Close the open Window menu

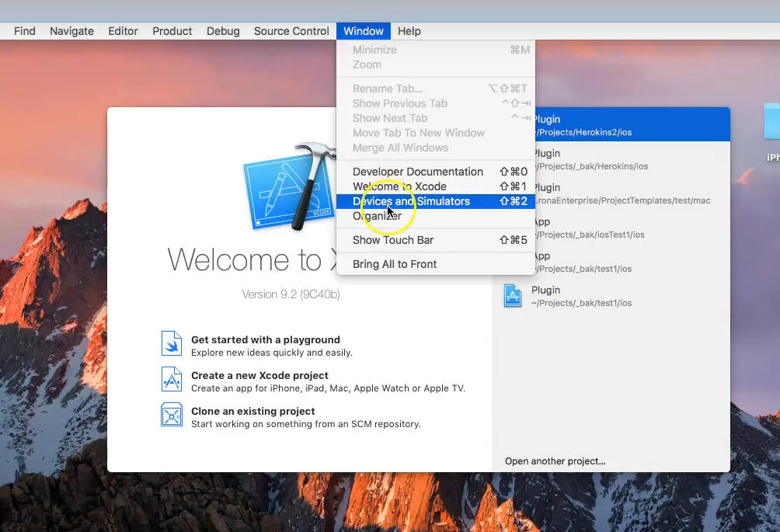pyautogui.click(x=363, y=31)
